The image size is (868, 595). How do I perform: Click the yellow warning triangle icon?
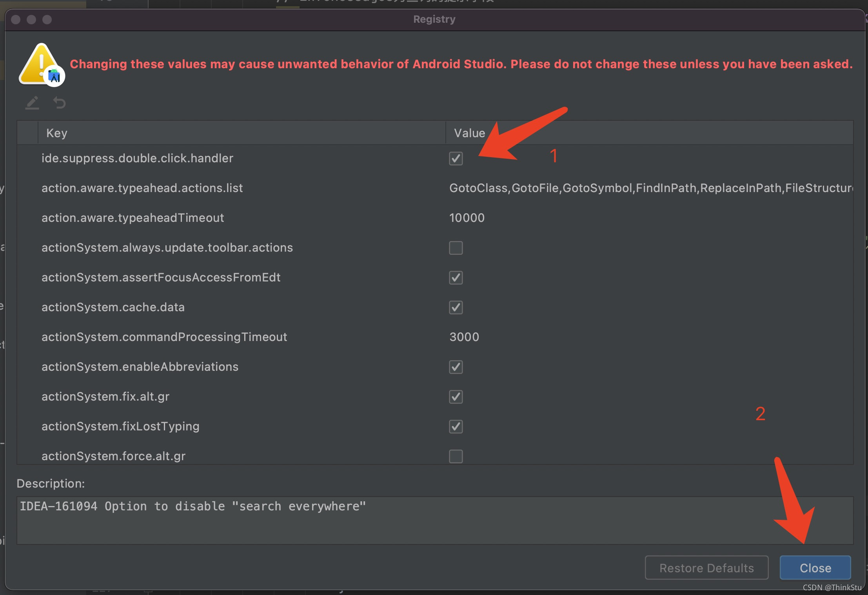40,64
